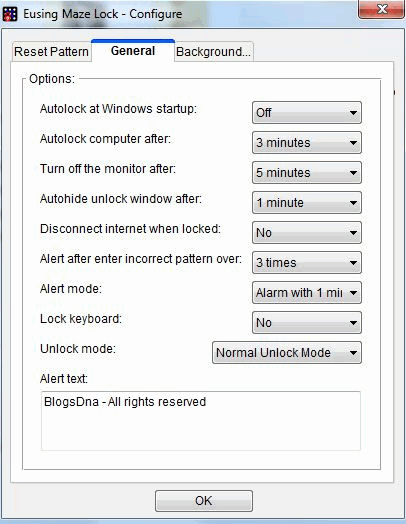
Task: Click the arrow on Normal Unlock Mode combo
Action: point(353,353)
